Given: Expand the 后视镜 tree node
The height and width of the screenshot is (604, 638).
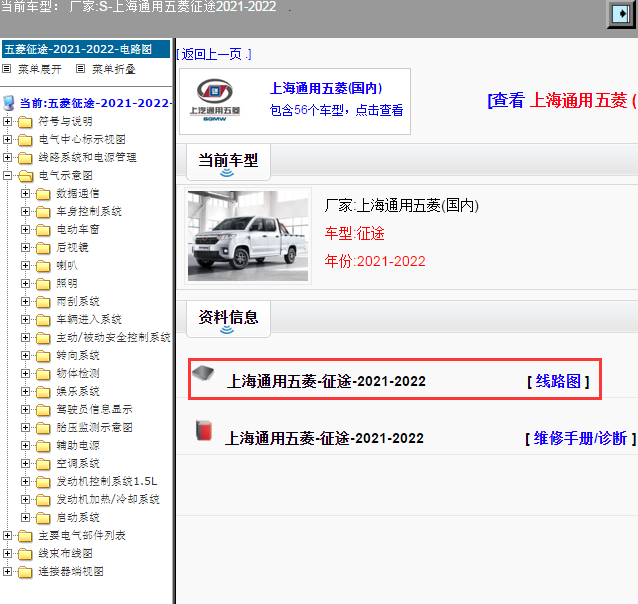Looking at the screenshot, I should [x=25, y=247].
